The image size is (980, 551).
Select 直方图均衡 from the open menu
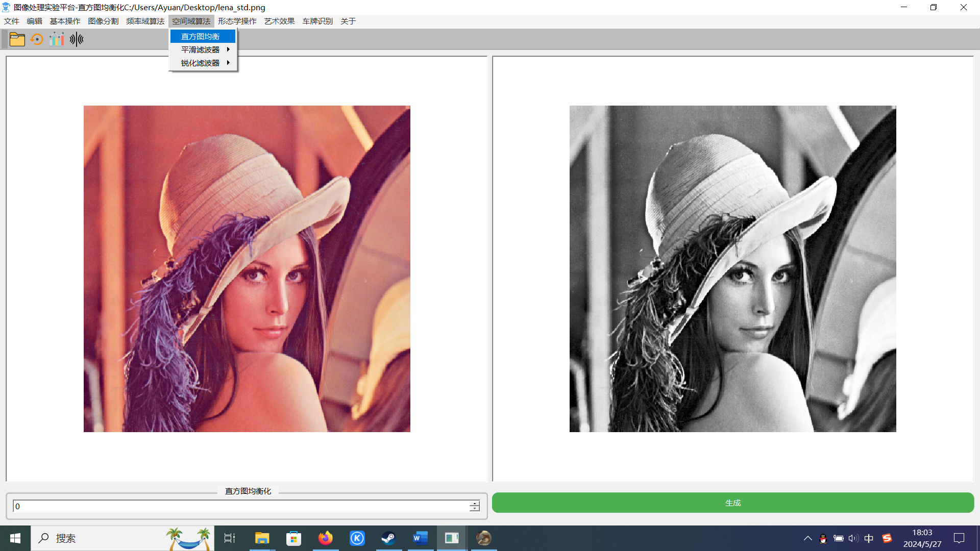[x=201, y=36]
